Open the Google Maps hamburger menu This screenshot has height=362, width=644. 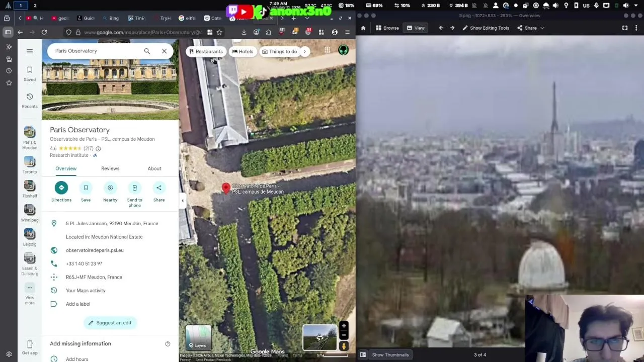pyautogui.click(x=30, y=51)
